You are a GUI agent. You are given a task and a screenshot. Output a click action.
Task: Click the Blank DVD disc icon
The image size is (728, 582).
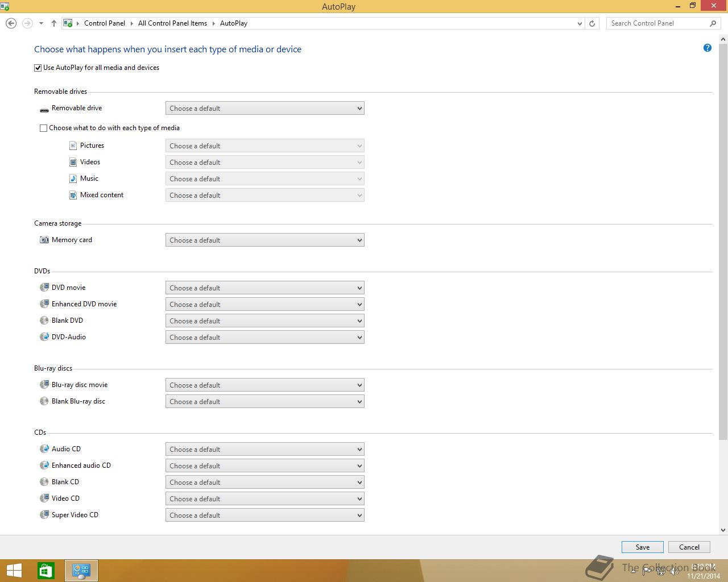(44, 321)
